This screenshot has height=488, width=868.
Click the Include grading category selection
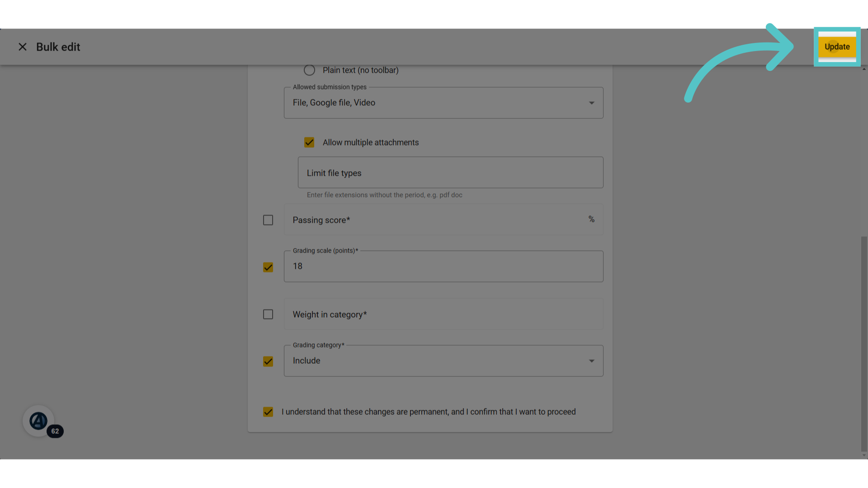[307, 361]
